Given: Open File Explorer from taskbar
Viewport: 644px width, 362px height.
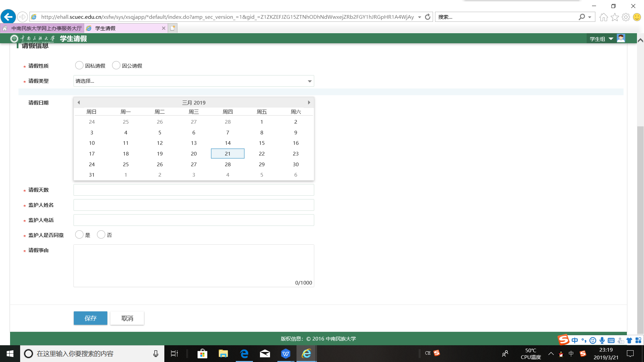Looking at the screenshot, I should 223,354.
